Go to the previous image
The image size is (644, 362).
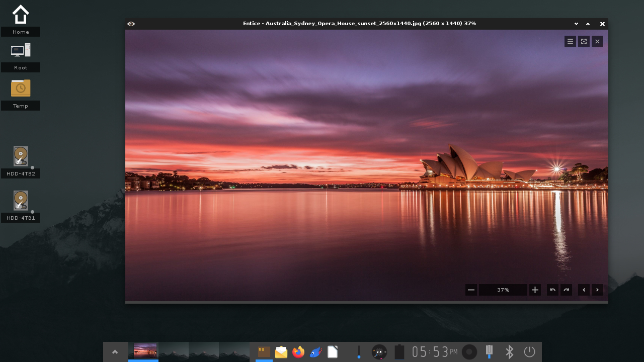584,290
